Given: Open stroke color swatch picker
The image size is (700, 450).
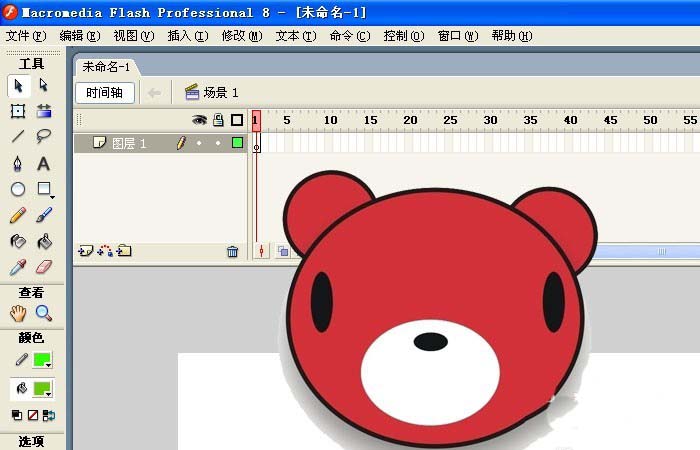Looking at the screenshot, I should [43, 360].
